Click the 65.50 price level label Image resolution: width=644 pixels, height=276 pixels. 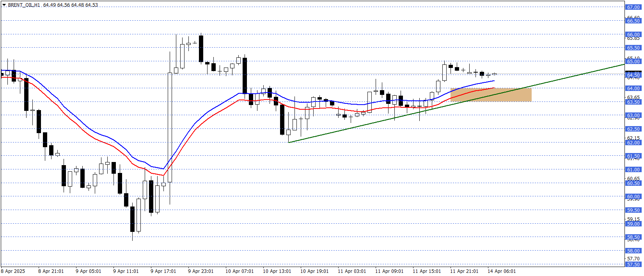[633, 48]
